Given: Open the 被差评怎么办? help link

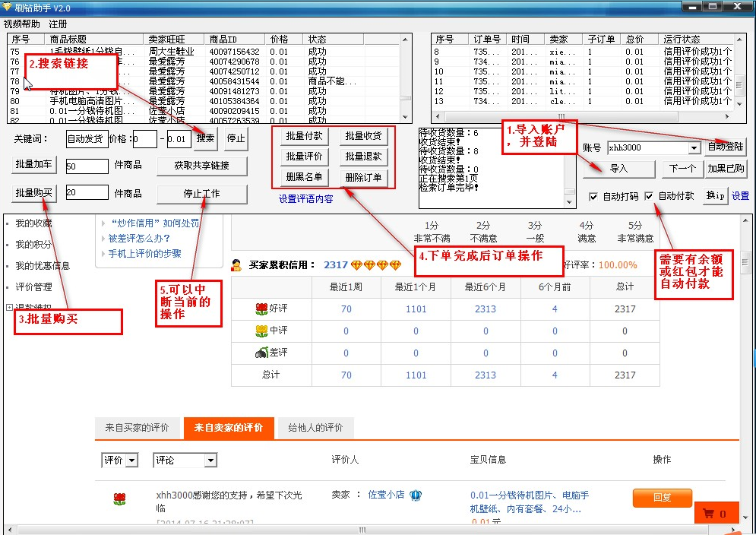Looking at the screenshot, I should [x=139, y=239].
